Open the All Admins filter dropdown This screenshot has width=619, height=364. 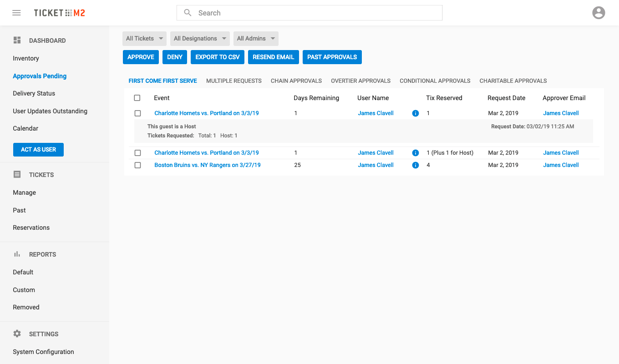point(256,39)
